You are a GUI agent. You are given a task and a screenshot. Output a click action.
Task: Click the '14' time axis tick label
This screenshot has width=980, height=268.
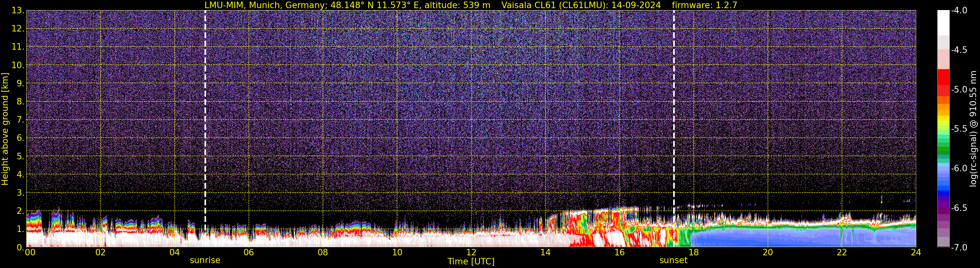coord(545,252)
